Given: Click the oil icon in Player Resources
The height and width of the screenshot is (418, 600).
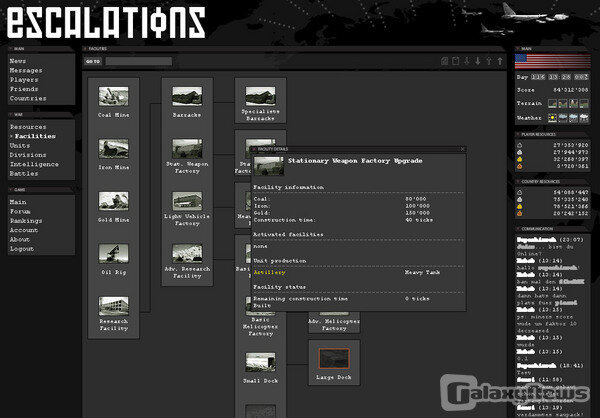Looking at the screenshot, I should tap(519, 166).
